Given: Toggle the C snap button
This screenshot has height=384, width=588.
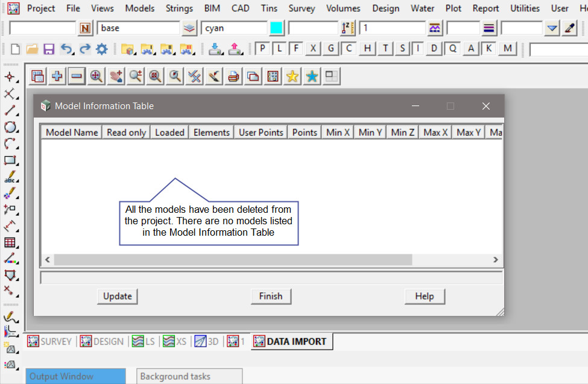Looking at the screenshot, I should coord(349,48).
